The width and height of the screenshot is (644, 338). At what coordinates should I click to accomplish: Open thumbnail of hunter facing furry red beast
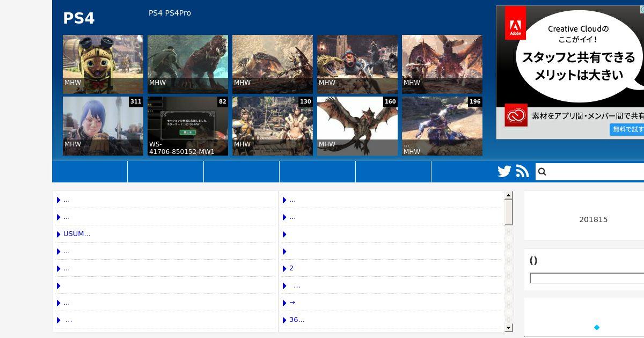pos(188,64)
